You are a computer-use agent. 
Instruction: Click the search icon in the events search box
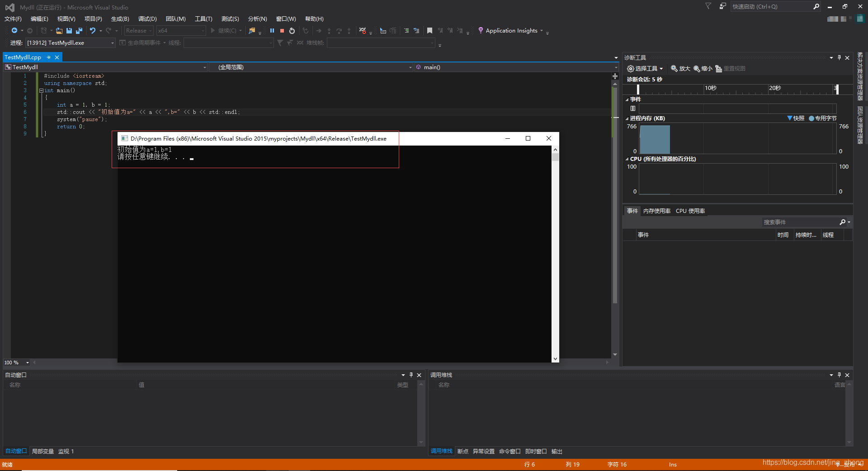pyautogui.click(x=842, y=222)
